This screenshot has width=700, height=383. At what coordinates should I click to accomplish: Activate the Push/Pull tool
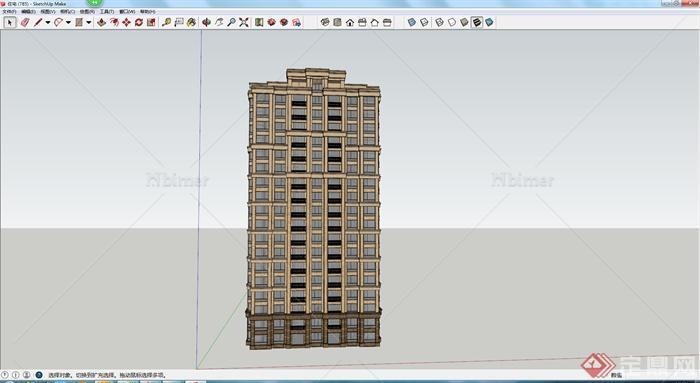pos(102,22)
